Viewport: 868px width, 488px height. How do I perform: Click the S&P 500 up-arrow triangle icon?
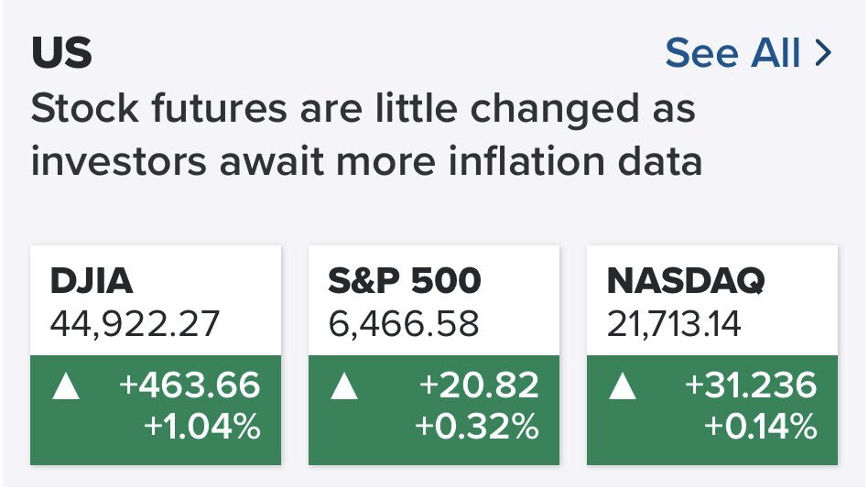click(x=344, y=388)
